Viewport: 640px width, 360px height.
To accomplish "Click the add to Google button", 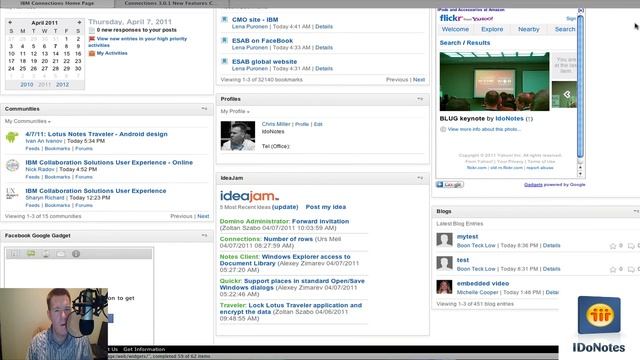I will coord(449,184).
